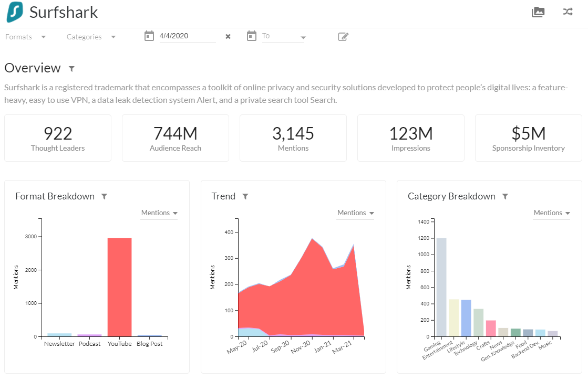Click the Category Breakdown filter icon

[x=505, y=197]
